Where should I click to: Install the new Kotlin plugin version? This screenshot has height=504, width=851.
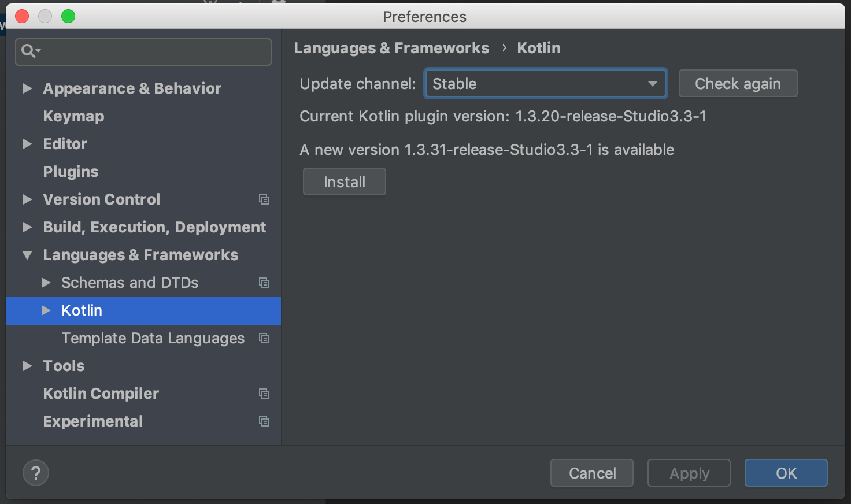(344, 181)
